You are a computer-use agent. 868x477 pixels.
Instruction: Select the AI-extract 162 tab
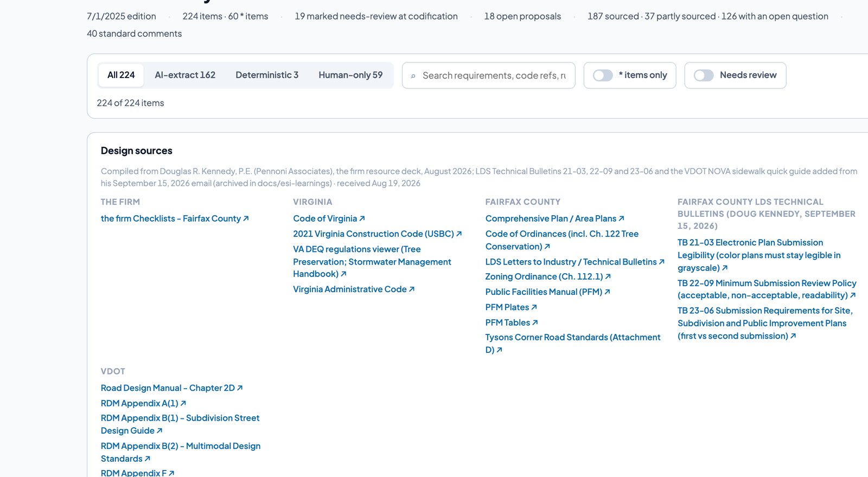click(185, 75)
